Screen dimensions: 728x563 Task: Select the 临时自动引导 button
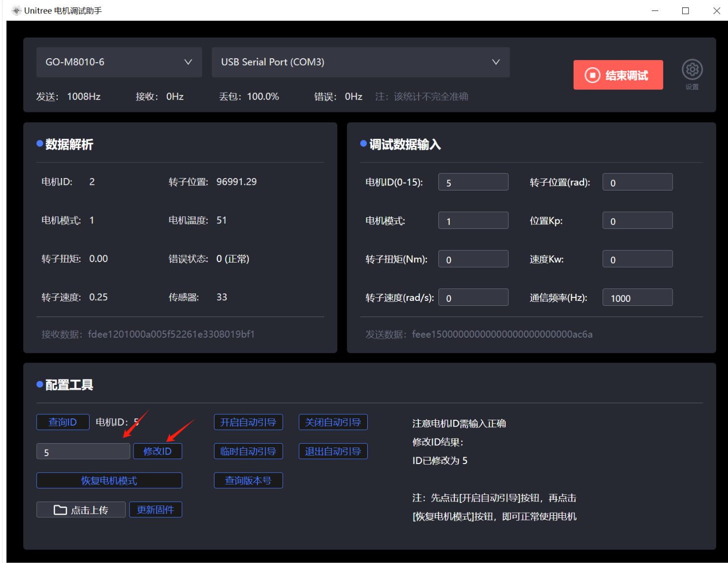point(248,451)
